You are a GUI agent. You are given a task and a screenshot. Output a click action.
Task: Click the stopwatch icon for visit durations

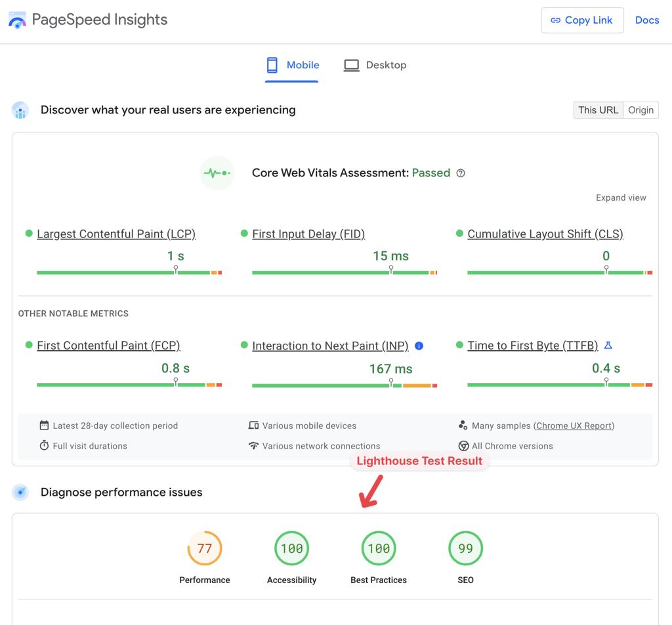[44, 445]
